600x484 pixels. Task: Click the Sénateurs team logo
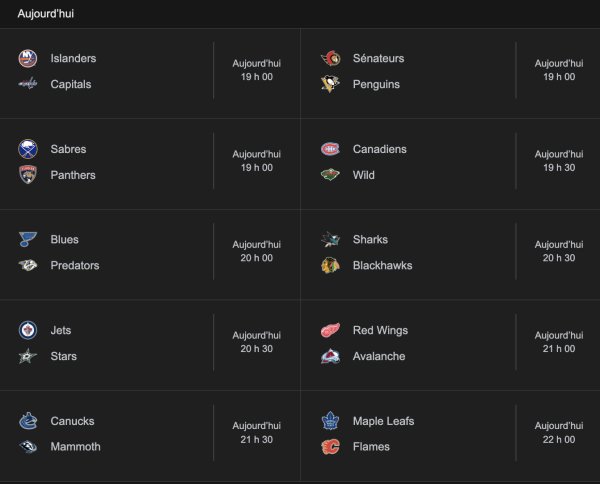[330, 59]
